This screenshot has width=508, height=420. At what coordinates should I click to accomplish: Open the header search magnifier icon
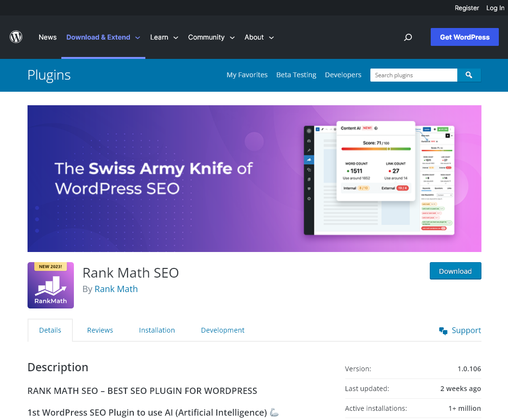[x=408, y=37]
